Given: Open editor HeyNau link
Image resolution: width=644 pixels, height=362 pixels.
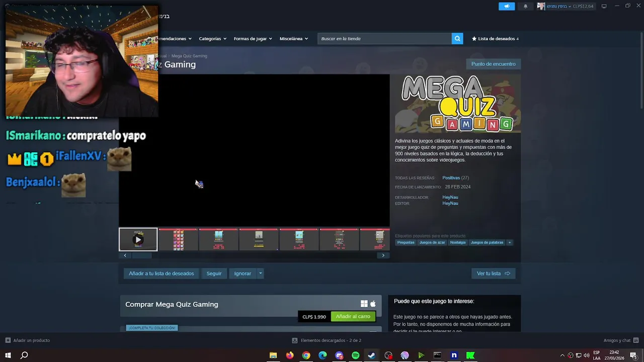Looking at the screenshot, I should coord(450,204).
